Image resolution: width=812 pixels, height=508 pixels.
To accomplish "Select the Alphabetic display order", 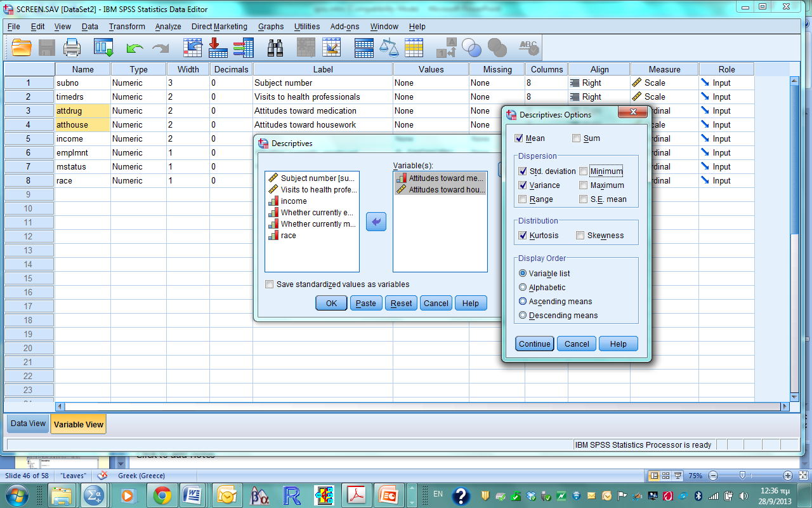I will tap(523, 288).
